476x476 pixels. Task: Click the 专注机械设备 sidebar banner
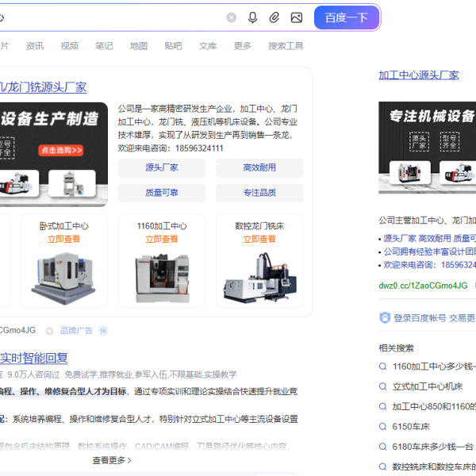point(427,148)
